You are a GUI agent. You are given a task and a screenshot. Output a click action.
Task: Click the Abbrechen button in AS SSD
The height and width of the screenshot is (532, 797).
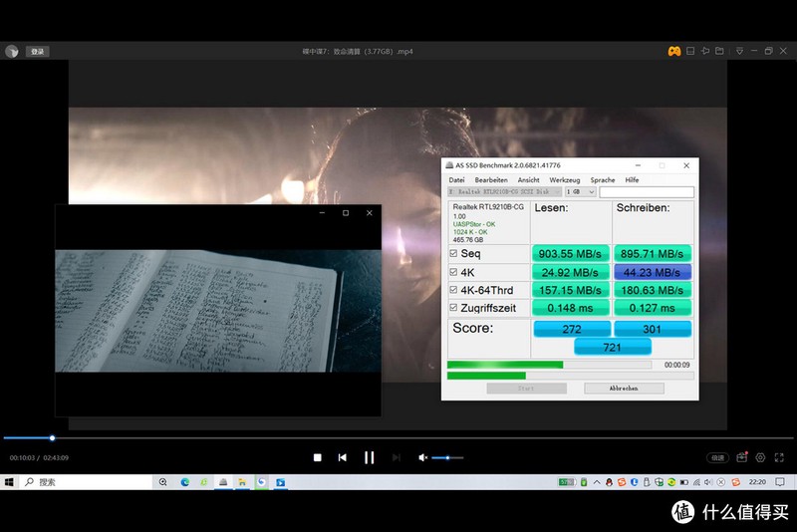[x=624, y=389]
